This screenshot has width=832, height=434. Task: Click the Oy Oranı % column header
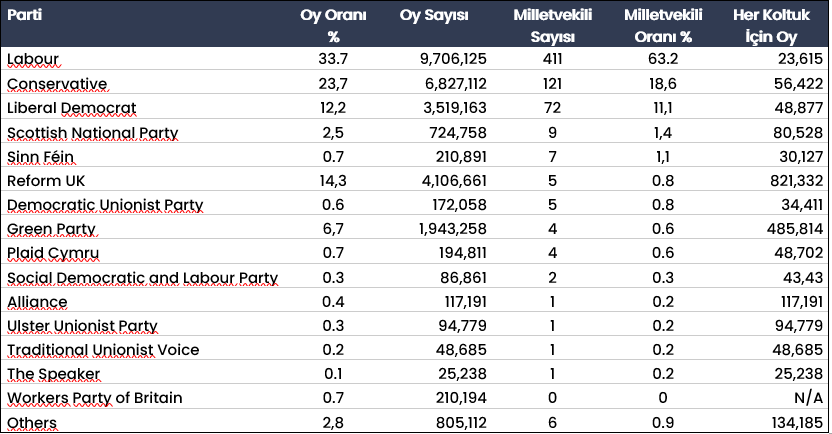pos(334,25)
